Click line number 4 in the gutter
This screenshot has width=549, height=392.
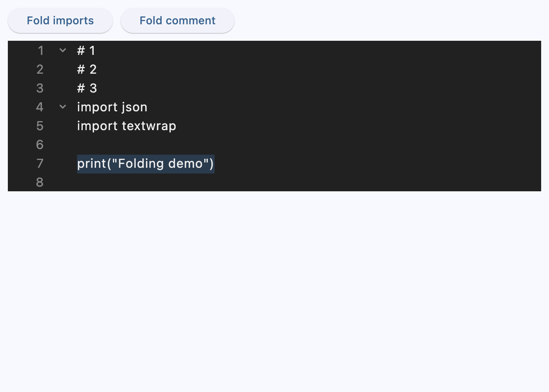(40, 107)
